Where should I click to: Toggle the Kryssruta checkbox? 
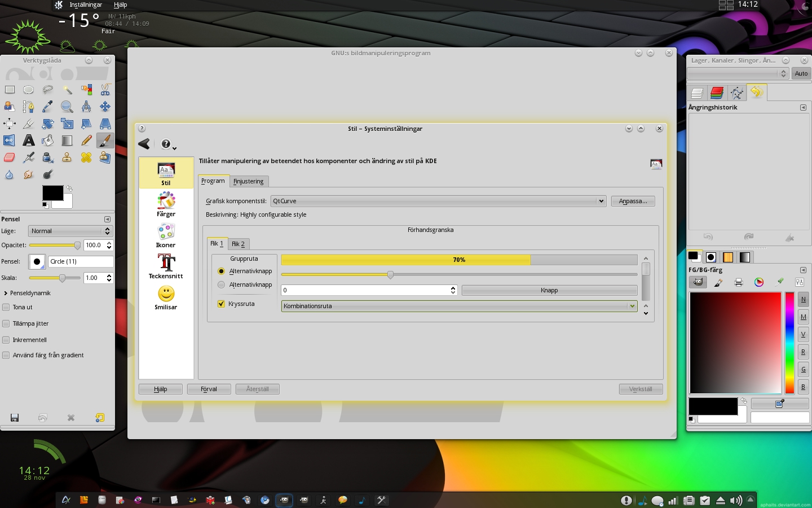click(221, 304)
